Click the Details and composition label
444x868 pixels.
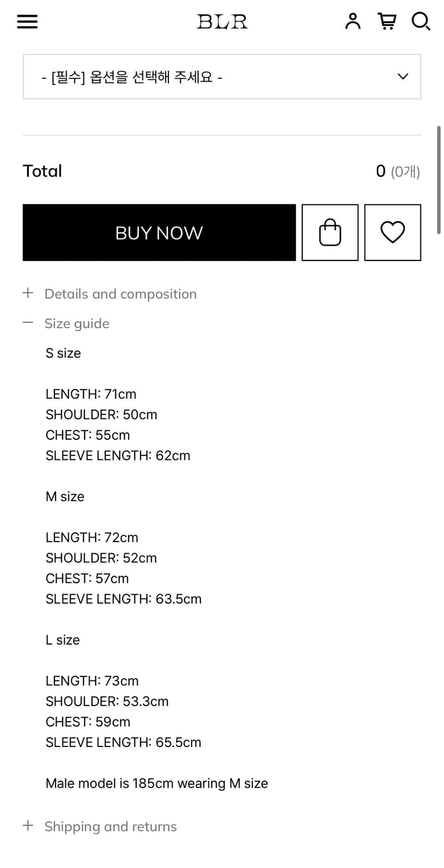tap(120, 294)
